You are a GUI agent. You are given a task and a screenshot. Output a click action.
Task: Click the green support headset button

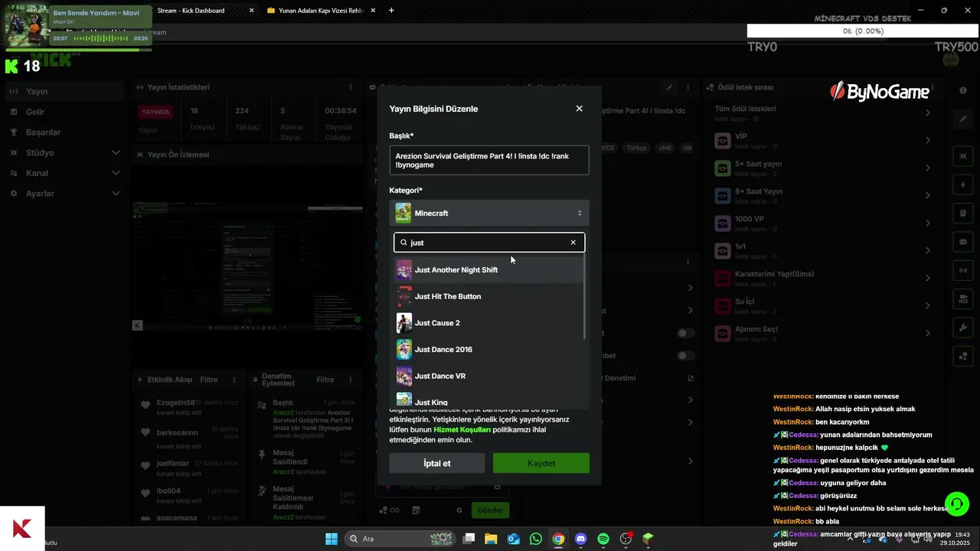[x=957, y=503]
